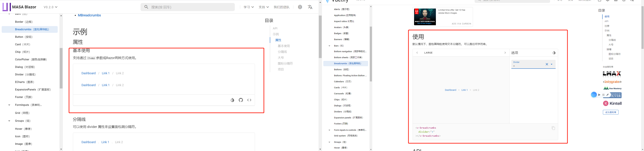Open the Vue Mastery sponsor logo
Viewport: 644px width, 151px height.
coord(612,88)
